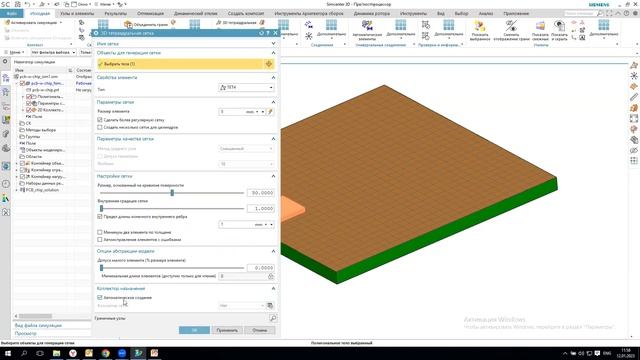The height and width of the screenshot is (360, 640).
Task: Click the change face display icon
Action: tap(511, 27)
